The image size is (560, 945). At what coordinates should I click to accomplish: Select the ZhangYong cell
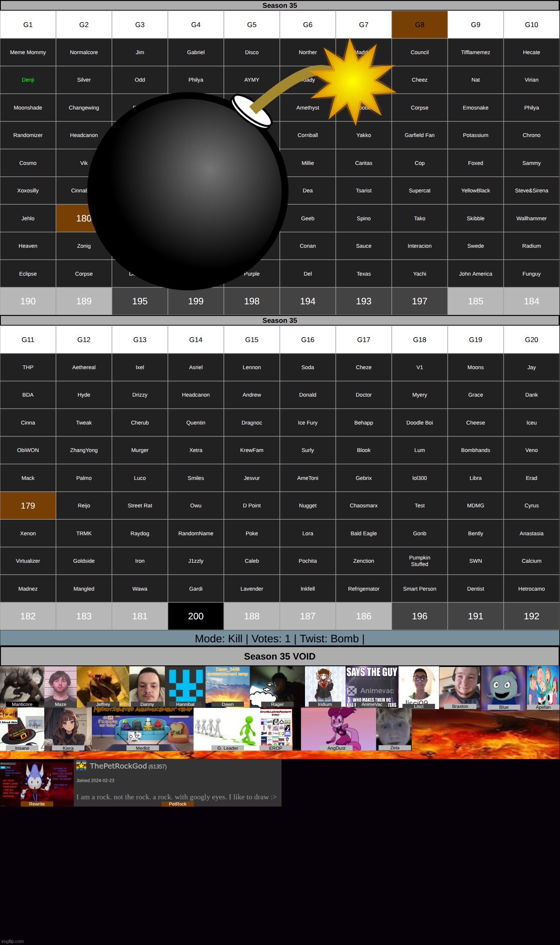(84, 450)
